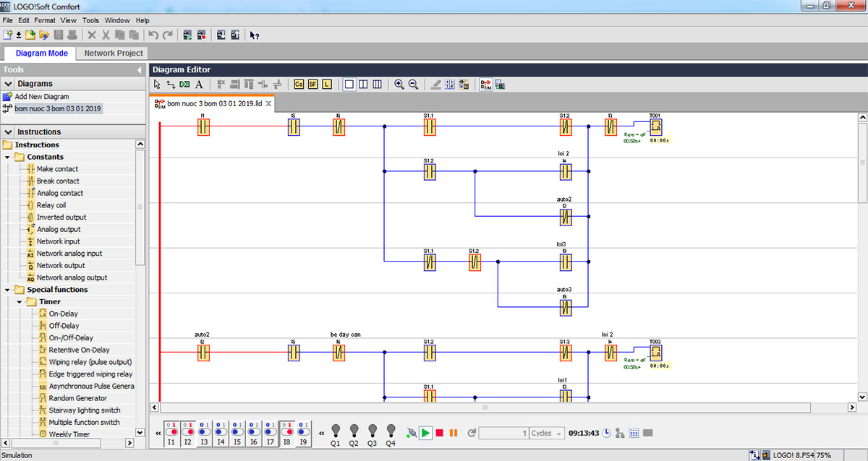Viewport: 868px width, 461px height.
Task: Collapse the Diagrams section
Action: tap(9, 84)
